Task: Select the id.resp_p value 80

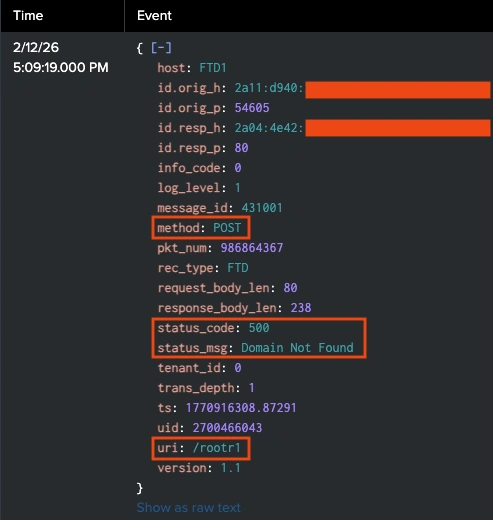Action: click(242, 148)
